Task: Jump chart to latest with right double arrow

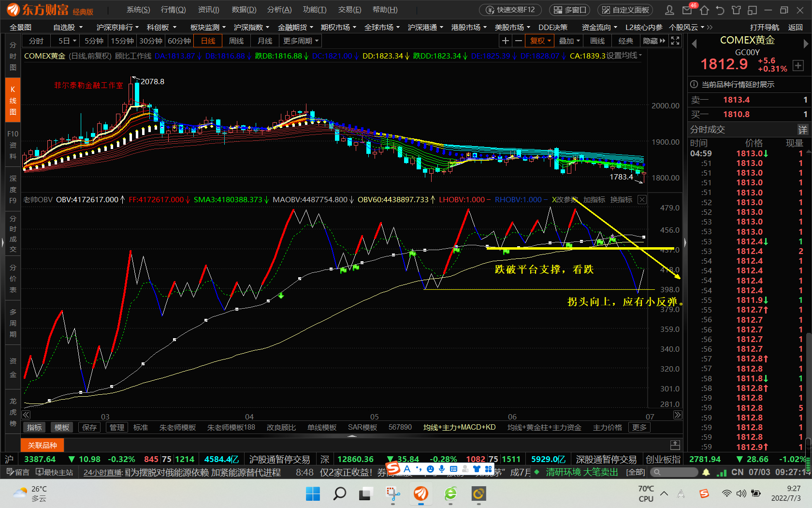Action: coord(678,415)
